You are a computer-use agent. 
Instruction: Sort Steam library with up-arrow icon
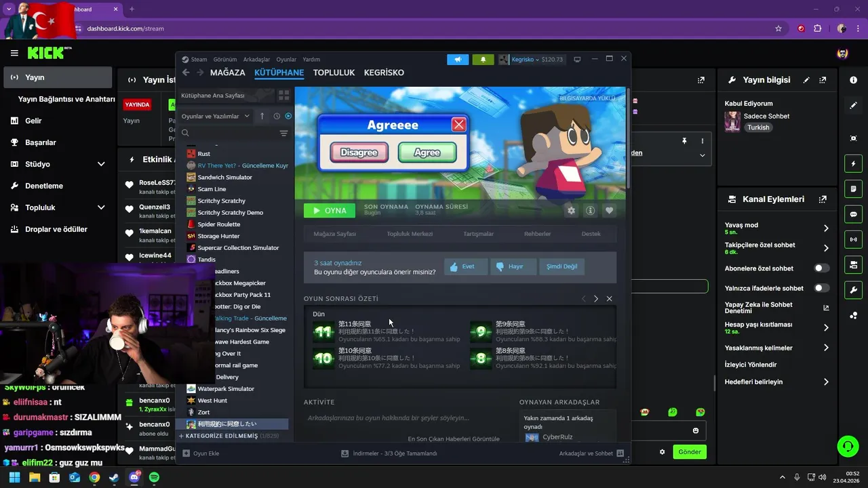[x=262, y=116]
